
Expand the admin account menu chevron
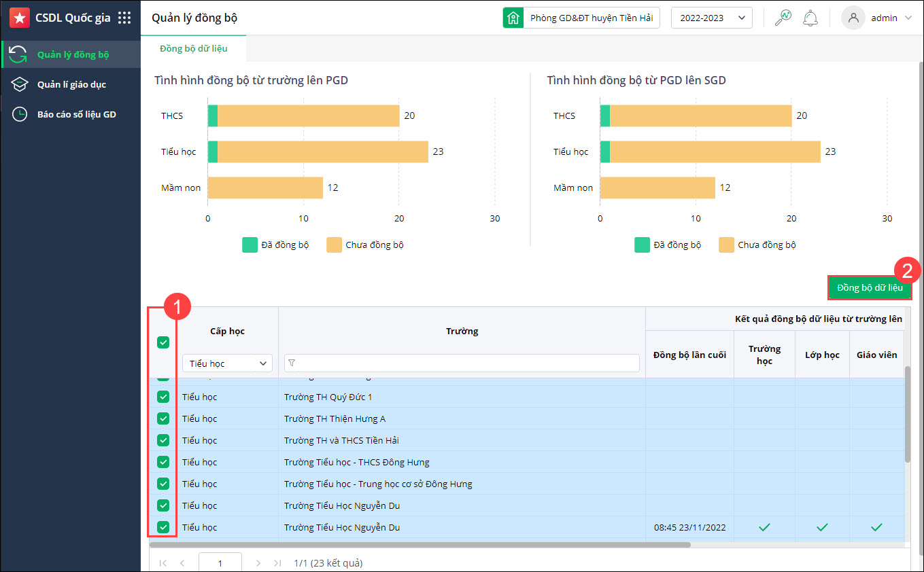(x=908, y=18)
